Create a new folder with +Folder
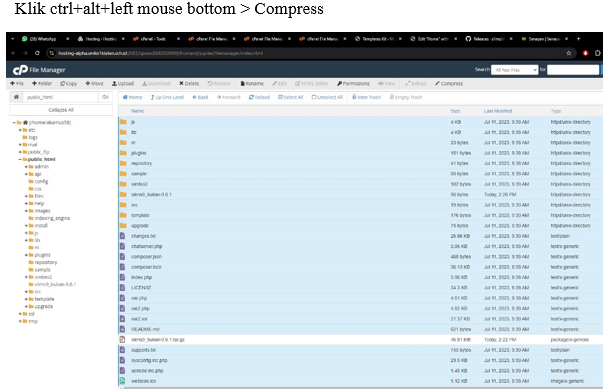 42,83
